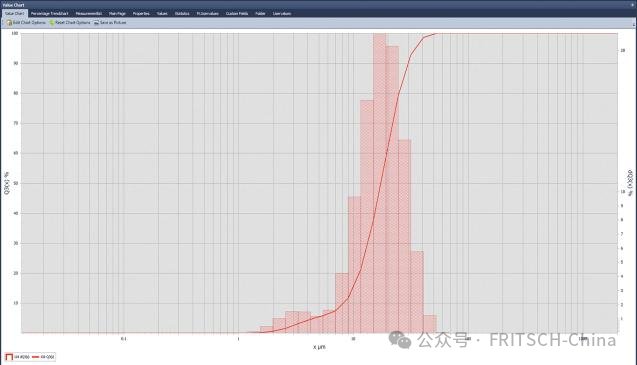Select the Properties tab

point(141,13)
